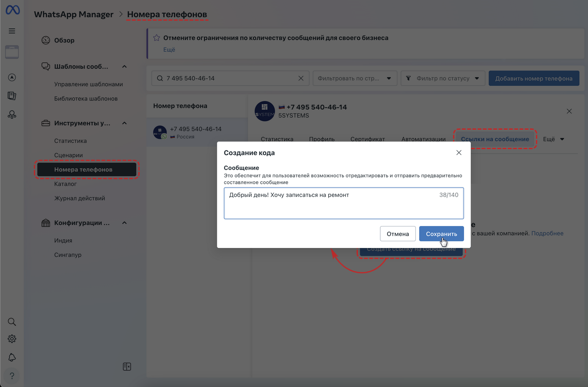Open the 'Фильтр по статусу' dropdown
Viewport: 588px width, 387px height.
[x=442, y=78]
